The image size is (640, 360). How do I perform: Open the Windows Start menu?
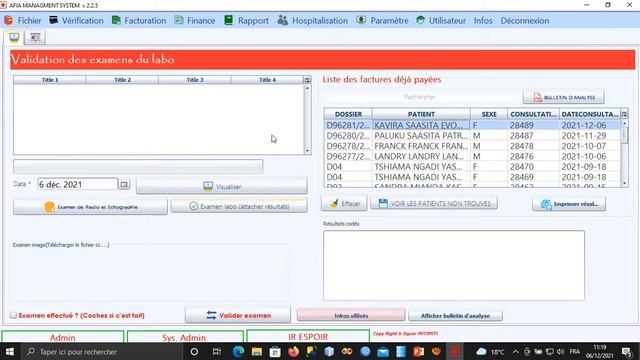click(10, 351)
